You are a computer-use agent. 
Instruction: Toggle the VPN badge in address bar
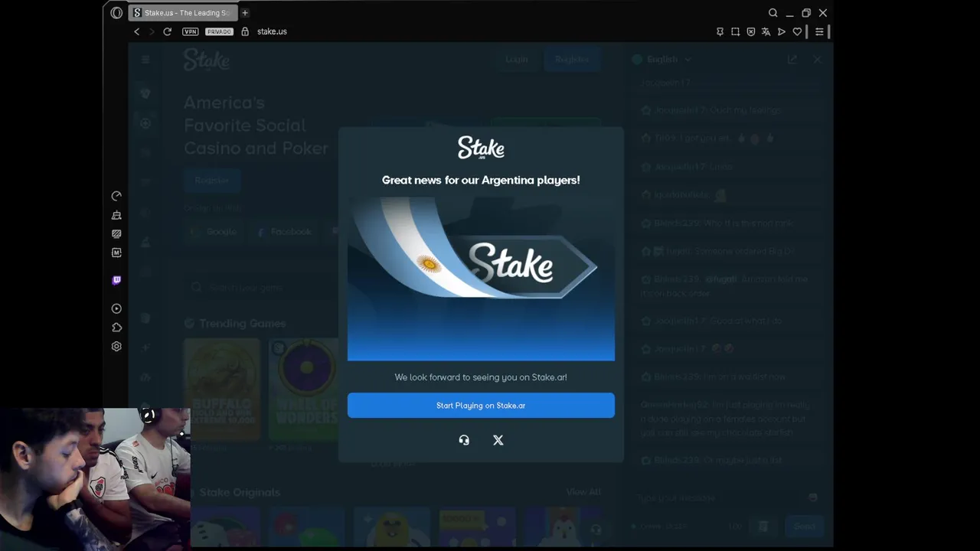[x=191, y=31]
